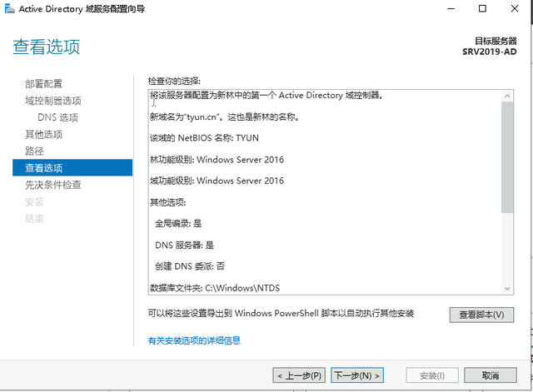Minimize the wizard window
The width and height of the screenshot is (533, 392).
[x=451, y=9]
